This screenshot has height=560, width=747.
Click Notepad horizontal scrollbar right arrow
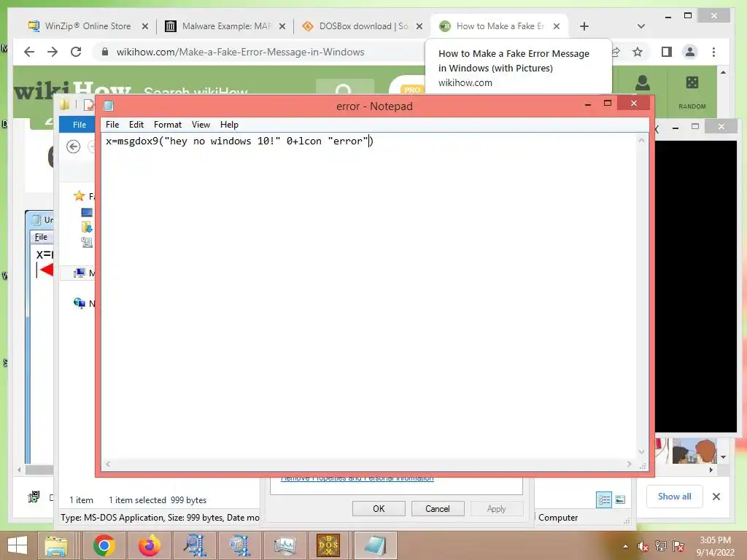tap(630, 464)
